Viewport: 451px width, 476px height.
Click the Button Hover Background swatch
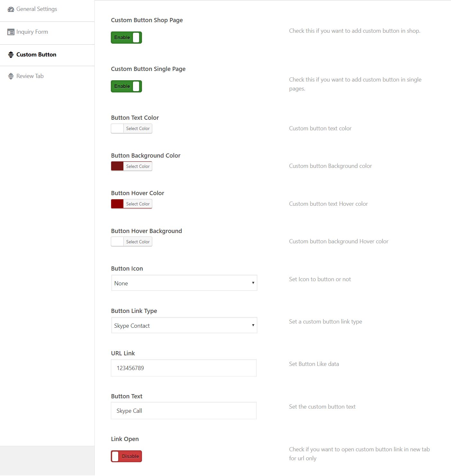tap(117, 242)
